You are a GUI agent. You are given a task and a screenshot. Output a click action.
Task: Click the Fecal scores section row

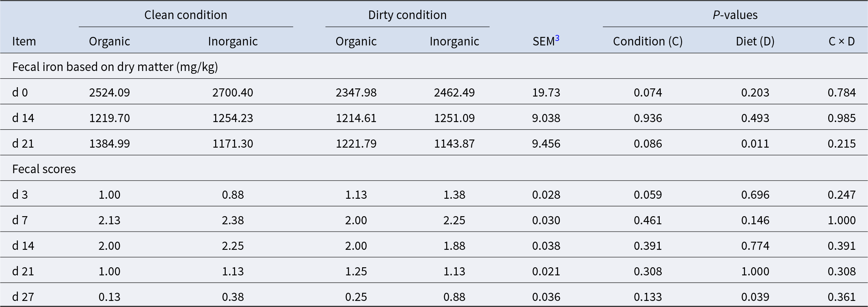tap(434, 169)
